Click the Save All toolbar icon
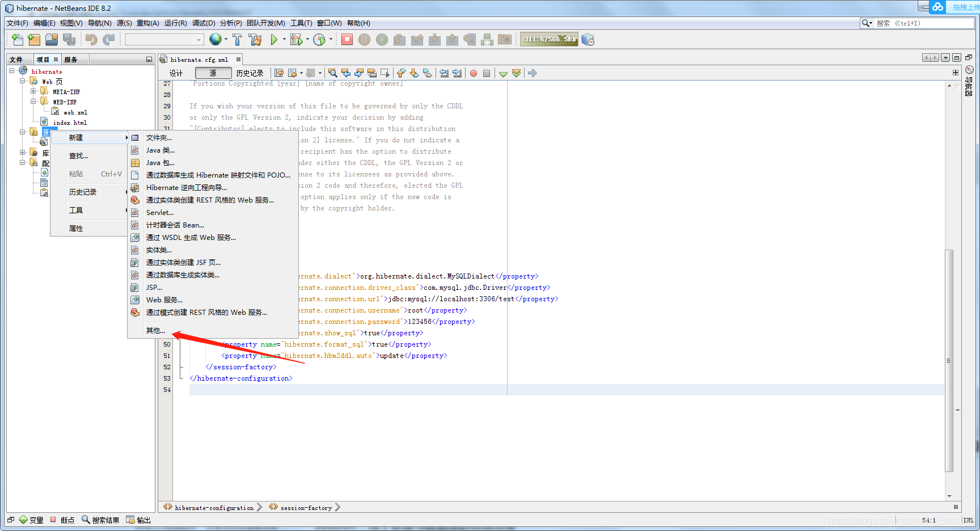Screen dimensions: 980x531 [x=69, y=39]
